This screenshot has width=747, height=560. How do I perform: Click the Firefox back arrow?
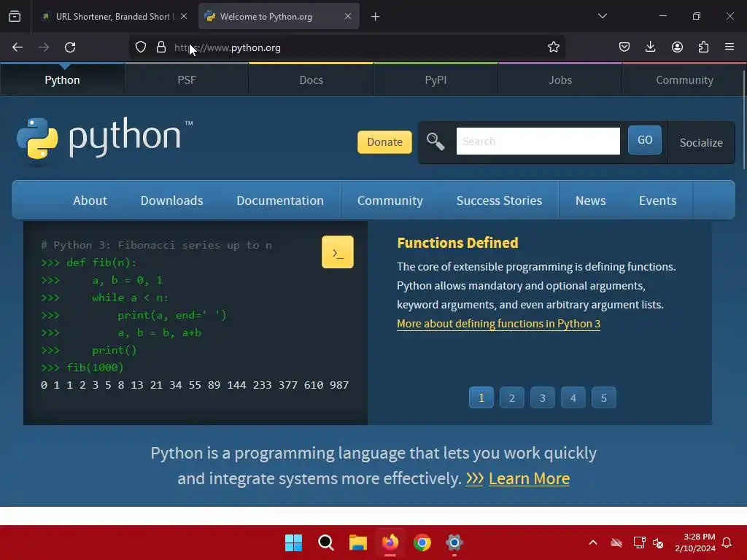pos(18,47)
